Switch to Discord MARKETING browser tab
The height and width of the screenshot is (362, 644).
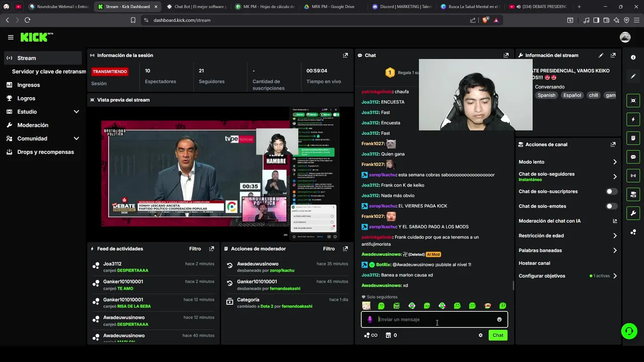(x=401, y=7)
